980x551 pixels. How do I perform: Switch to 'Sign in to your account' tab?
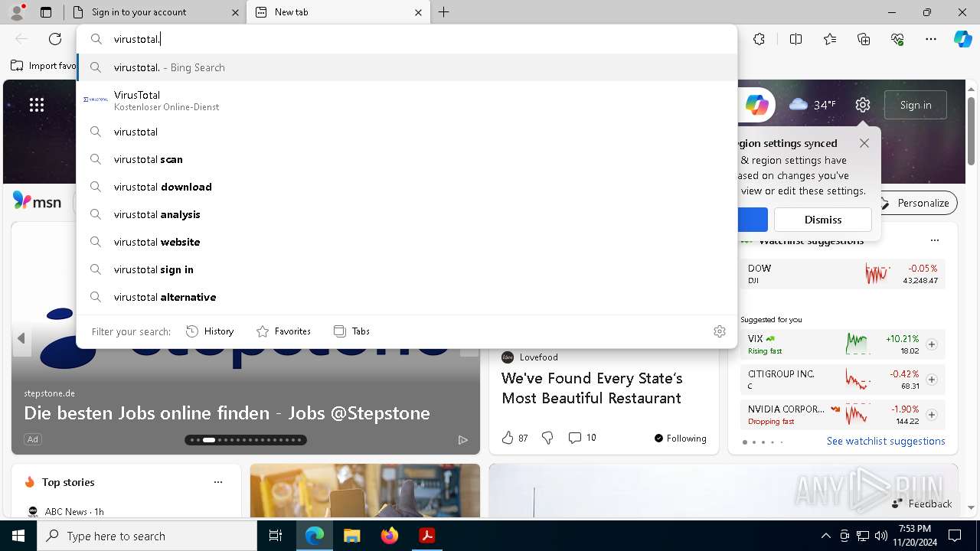click(155, 12)
